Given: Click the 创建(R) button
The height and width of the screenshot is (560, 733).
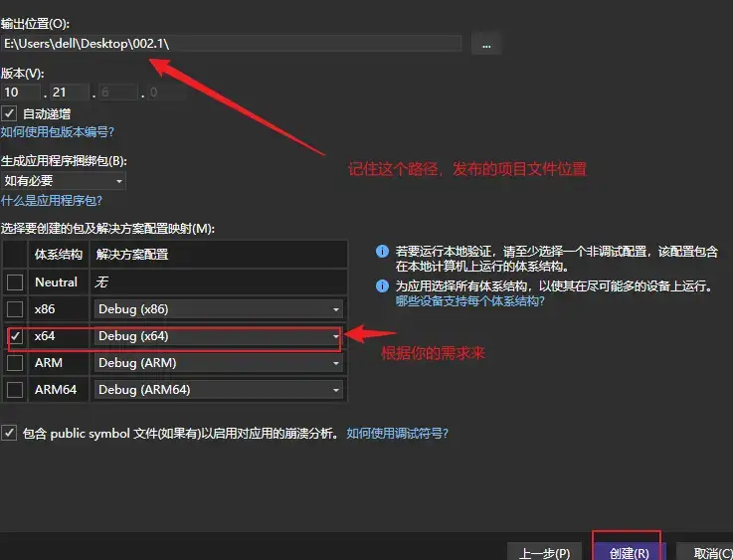Looking at the screenshot, I should tap(629, 552).
